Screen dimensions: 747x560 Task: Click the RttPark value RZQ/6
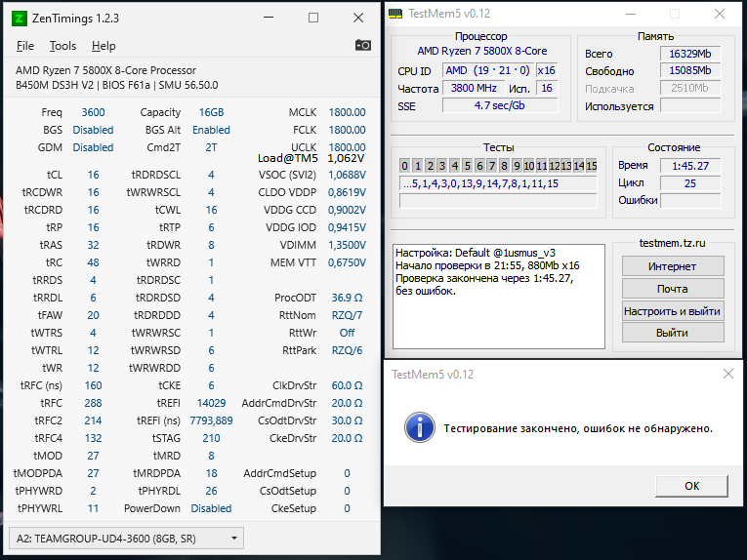point(347,350)
